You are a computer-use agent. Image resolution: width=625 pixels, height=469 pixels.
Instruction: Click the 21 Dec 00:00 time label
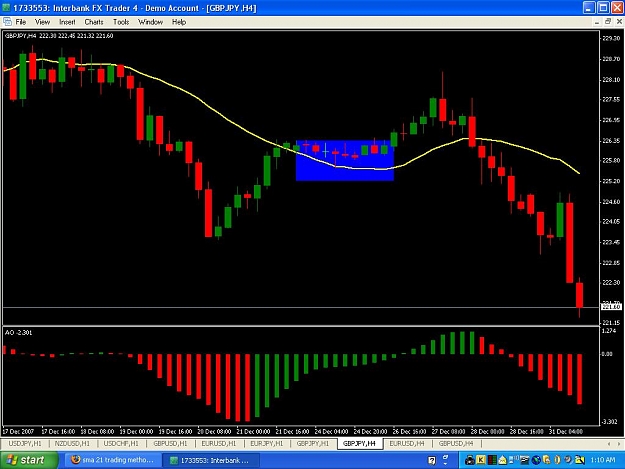253,431
